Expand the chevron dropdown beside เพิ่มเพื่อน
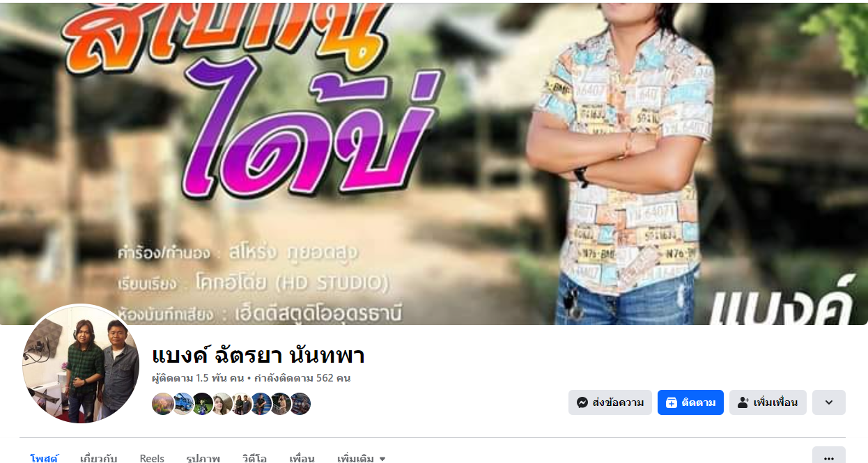 pyautogui.click(x=829, y=402)
